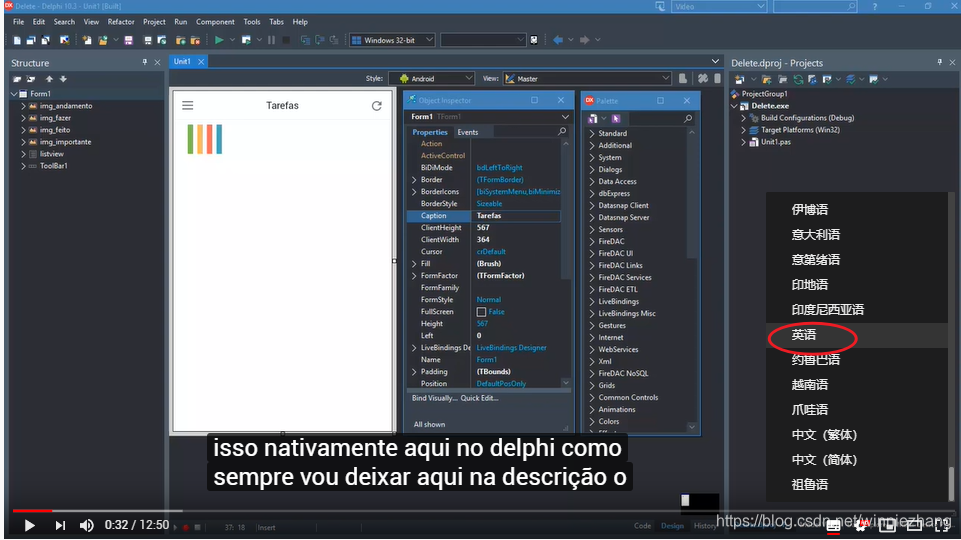Viewport: 961px width, 540px height.
Task: Click the green Run button in toolbar
Action: pyautogui.click(x=219, y=40)
